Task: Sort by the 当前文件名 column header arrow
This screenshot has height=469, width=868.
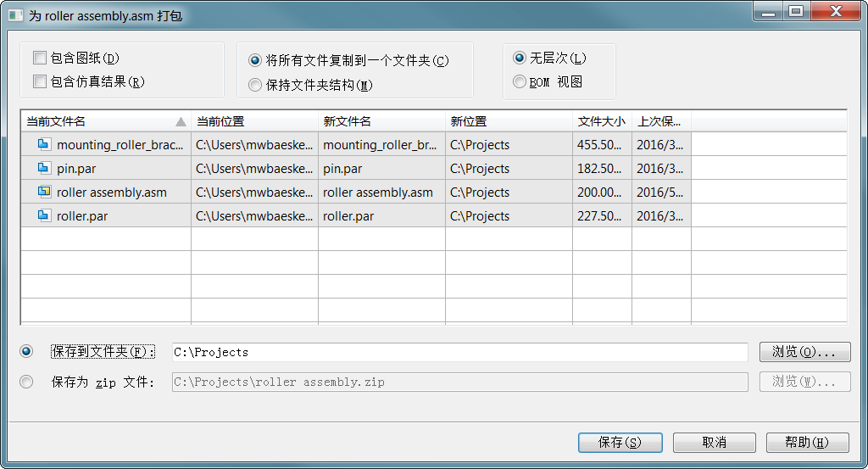Action: click(x=180, y=121)
